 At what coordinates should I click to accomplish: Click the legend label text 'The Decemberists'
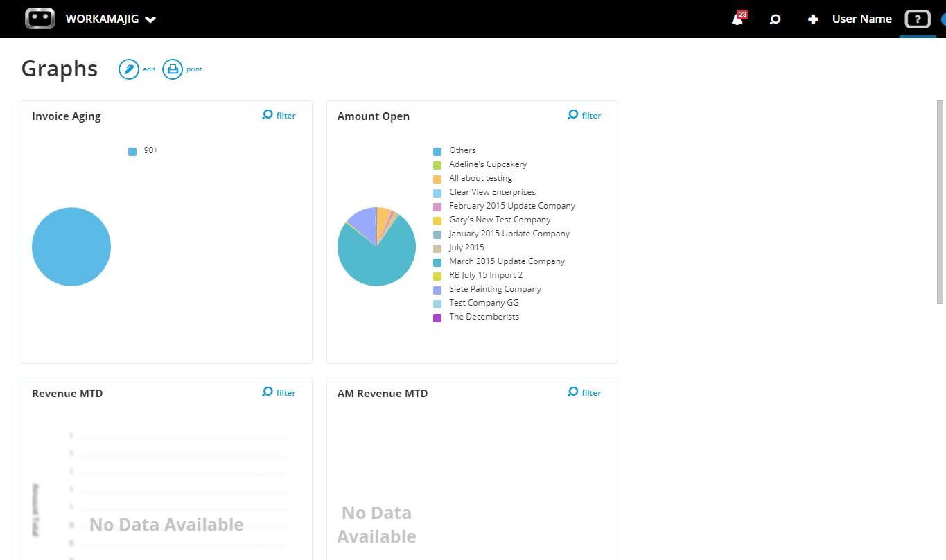tap(484, 317)
